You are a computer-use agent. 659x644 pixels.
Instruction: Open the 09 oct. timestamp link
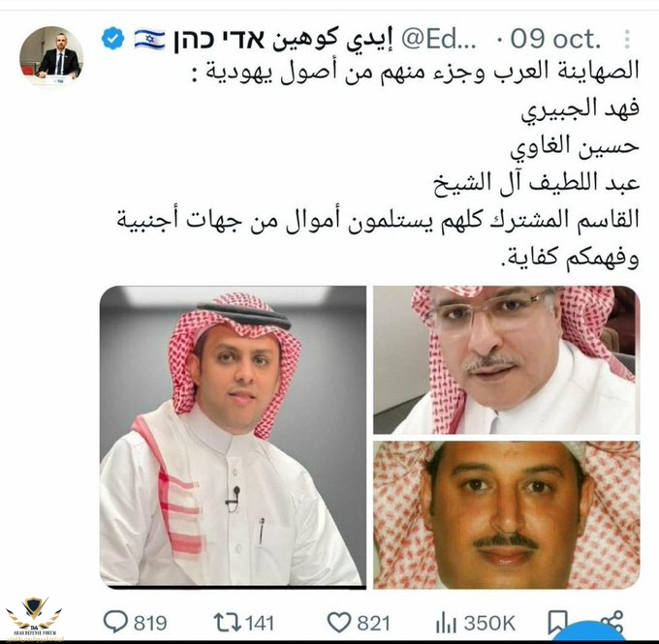[555, 39]
